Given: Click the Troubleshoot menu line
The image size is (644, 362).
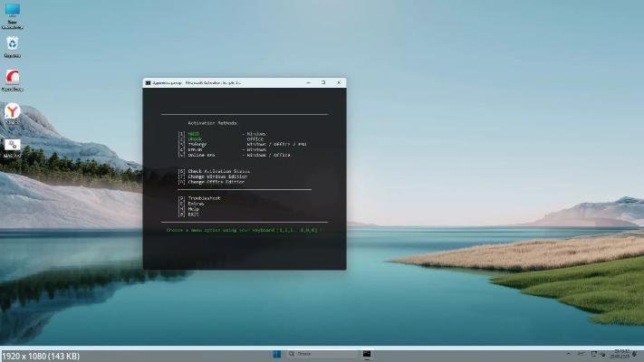Looking at the screenshot, I should click(x=199, y=198).
